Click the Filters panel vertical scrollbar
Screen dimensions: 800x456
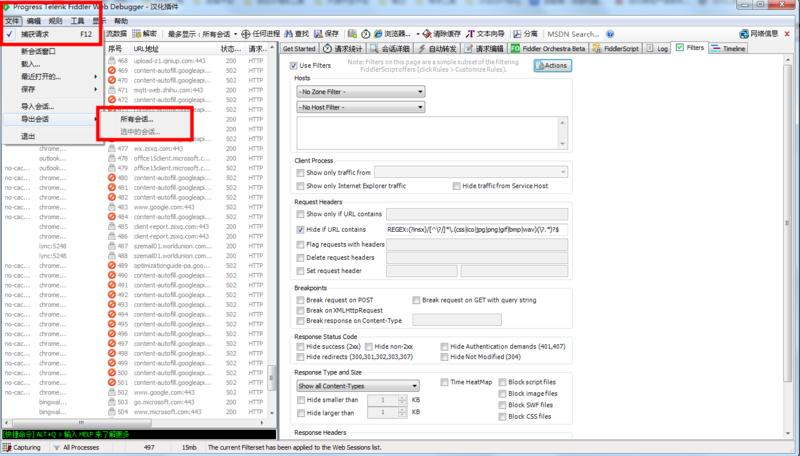pyautogui.click(x=788, y=245)
